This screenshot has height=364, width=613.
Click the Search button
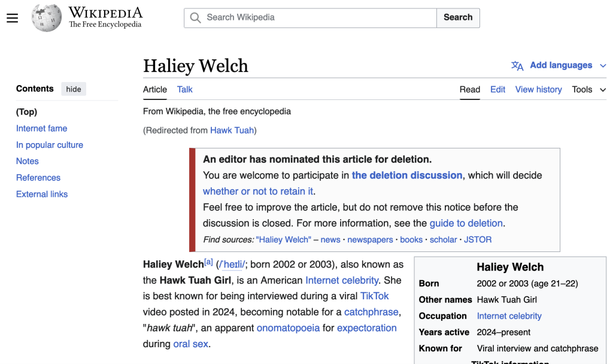pos(458,17)
